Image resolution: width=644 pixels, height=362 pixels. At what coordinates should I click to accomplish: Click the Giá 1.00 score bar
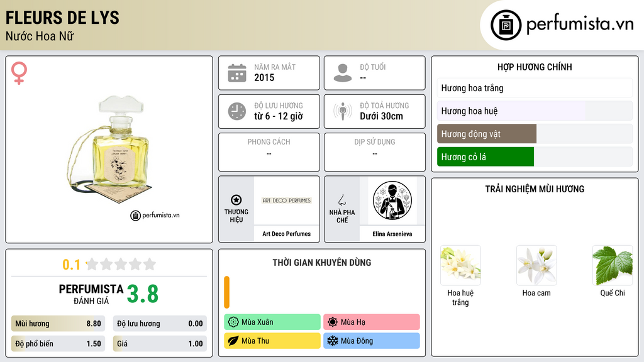point(160,344)
